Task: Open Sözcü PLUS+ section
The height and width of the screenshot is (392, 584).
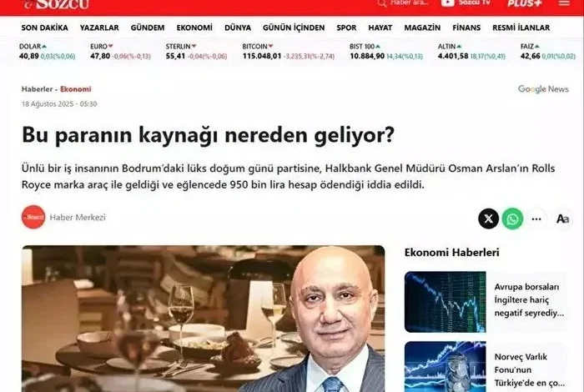Action: coord(525,3)
